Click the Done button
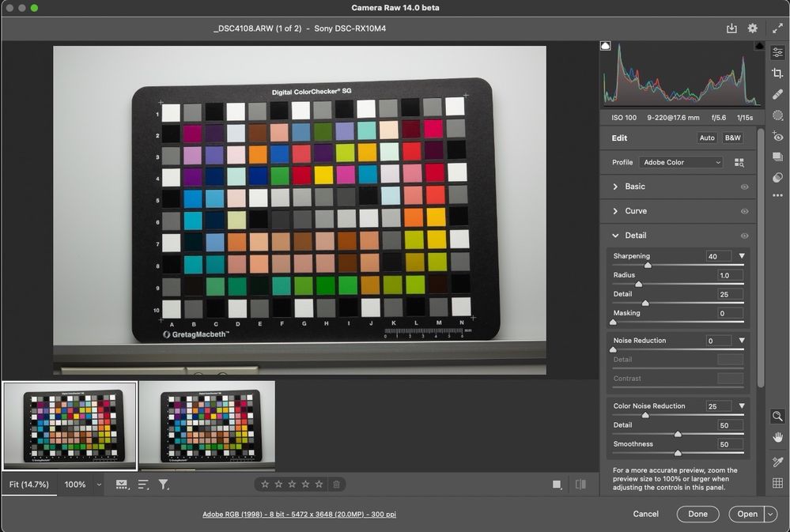 tap(697, 514)
